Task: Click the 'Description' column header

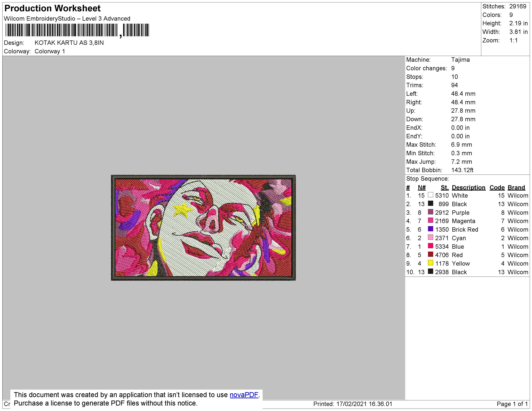Action: coord(469,187)
